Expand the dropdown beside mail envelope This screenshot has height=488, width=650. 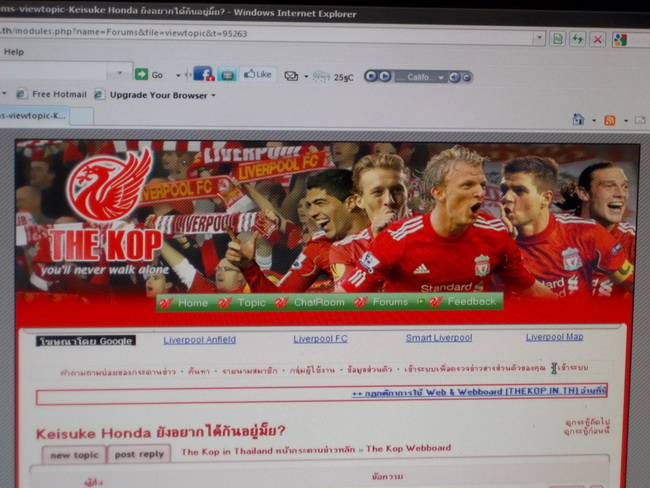point(306,76)
